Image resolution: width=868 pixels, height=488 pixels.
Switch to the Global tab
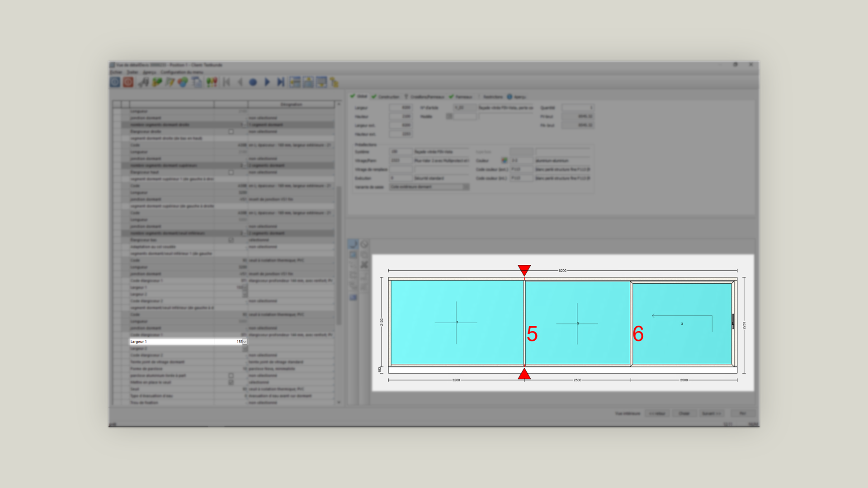pos(359,97)
